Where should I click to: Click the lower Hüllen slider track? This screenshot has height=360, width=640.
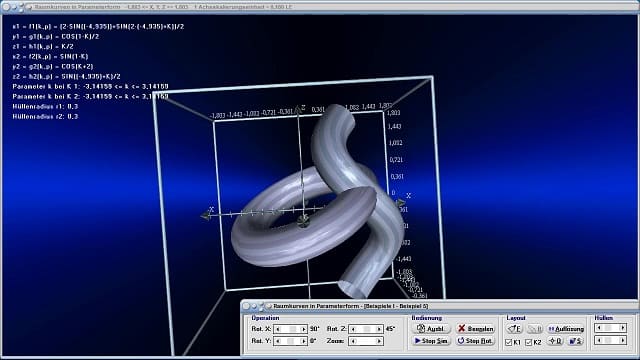pos(611,340)
